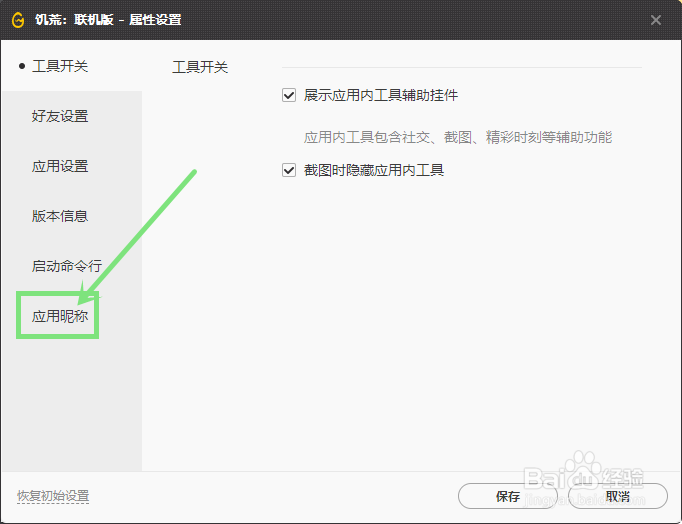Click the 恢复初始设置 link

pos(53,496)
